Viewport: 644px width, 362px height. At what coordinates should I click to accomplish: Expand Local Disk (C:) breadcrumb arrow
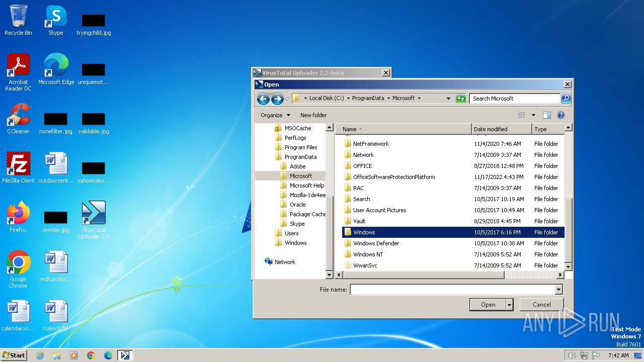click(x=348, y=99)
